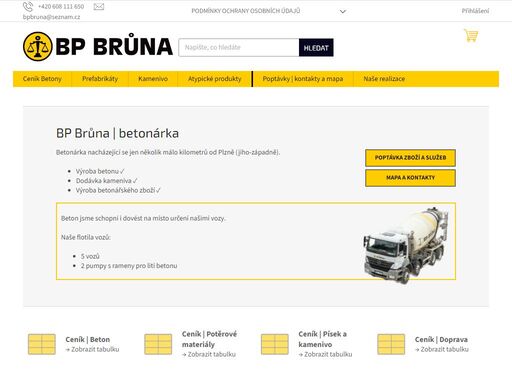This screenshot has width=512, height=384.
Task: Click text 'Výroba betonu'
Action: 97,171
